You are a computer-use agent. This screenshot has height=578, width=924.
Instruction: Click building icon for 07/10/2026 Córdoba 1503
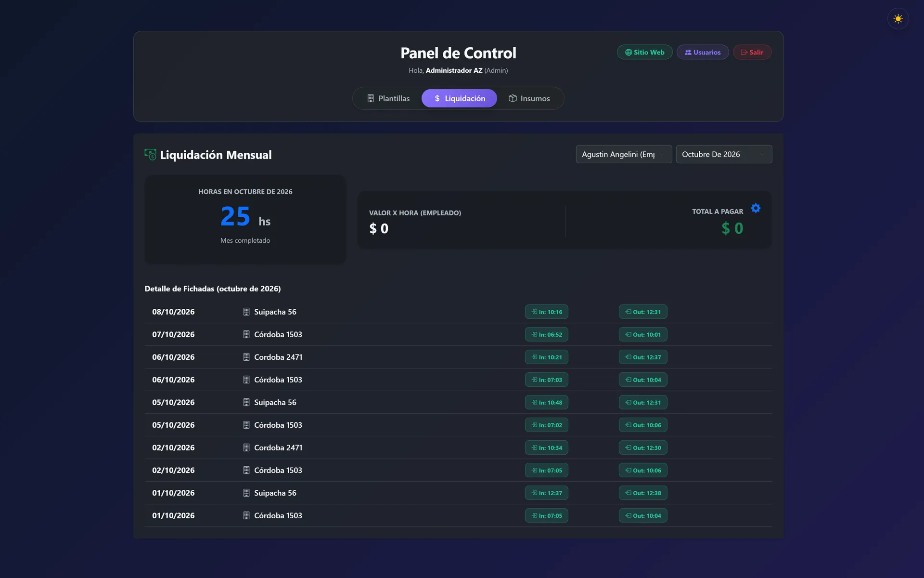point(246,334)
